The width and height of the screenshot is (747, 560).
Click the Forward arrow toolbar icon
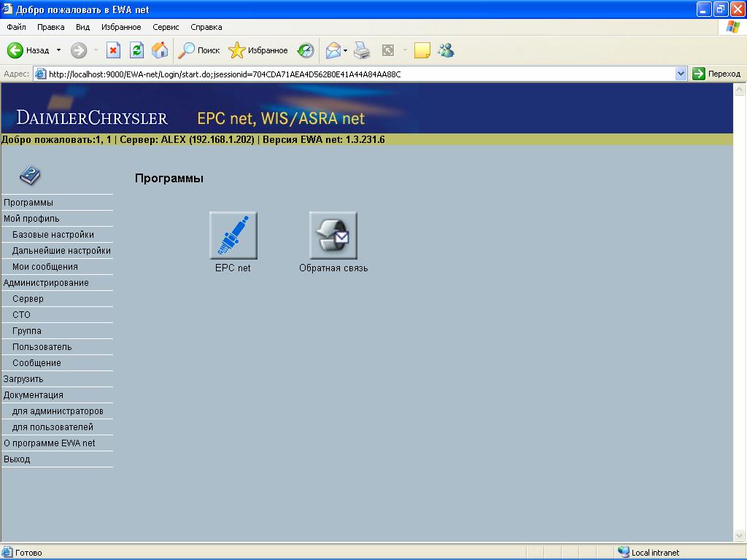[79, 50]
